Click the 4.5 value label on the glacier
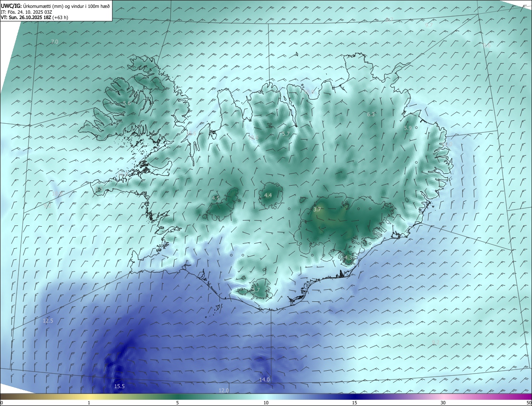 (216, 198)
